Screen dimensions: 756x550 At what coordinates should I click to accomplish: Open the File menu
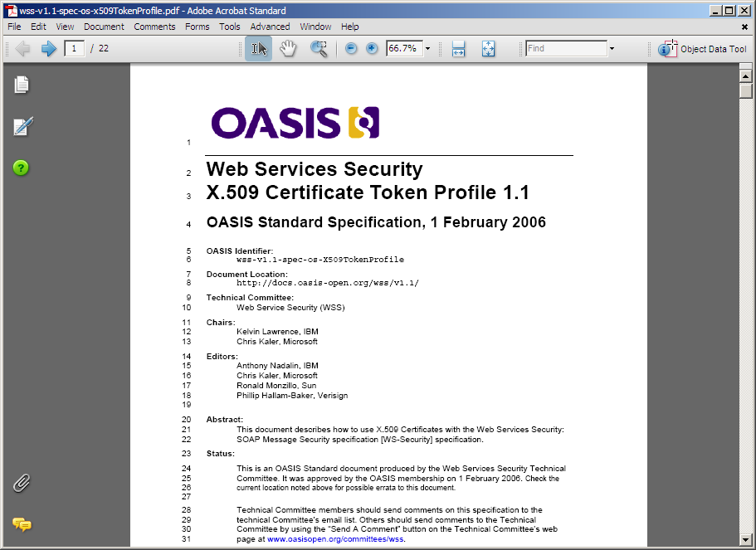[14, 27]
